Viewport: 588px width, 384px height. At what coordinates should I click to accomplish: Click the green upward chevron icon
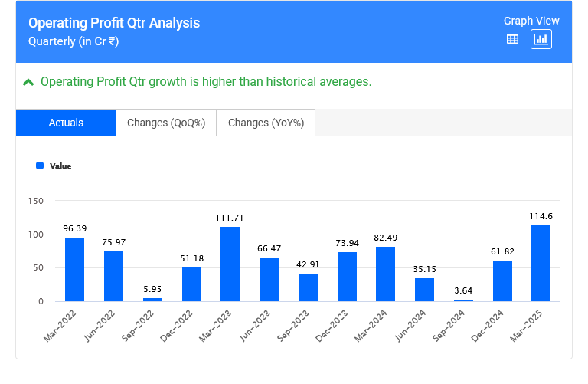tap(28, 82)
